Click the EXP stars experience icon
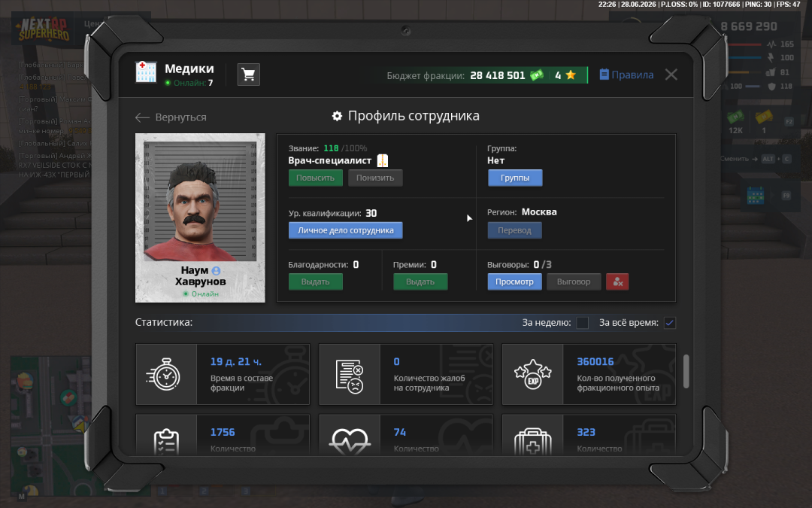The image size is (812, 508). tap(532, 376)
